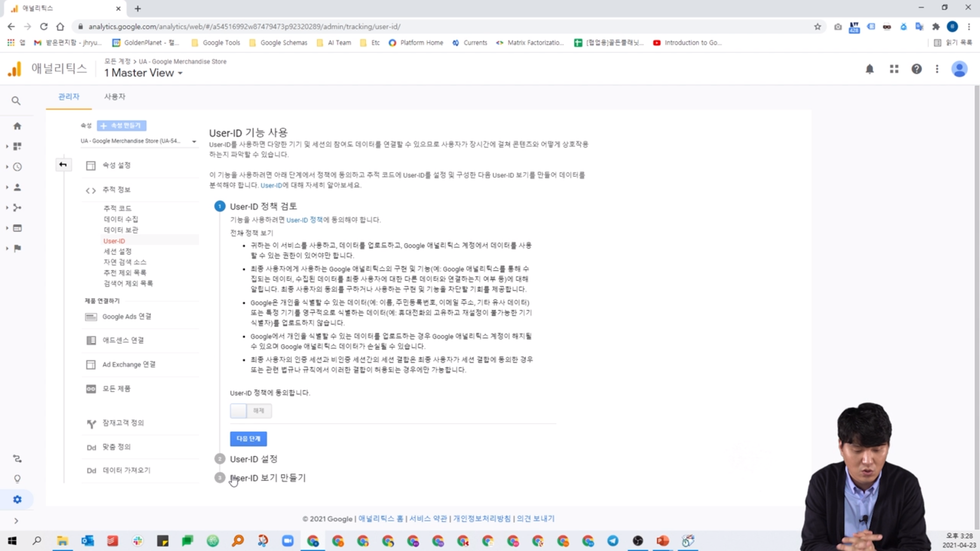Open Realtime clock icon in sidebar

point(17,167)
